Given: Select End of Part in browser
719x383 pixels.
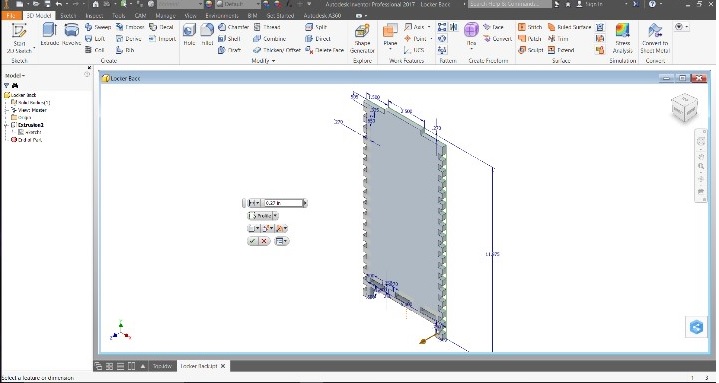Looking at the screenshot, I should pos(26,140).
